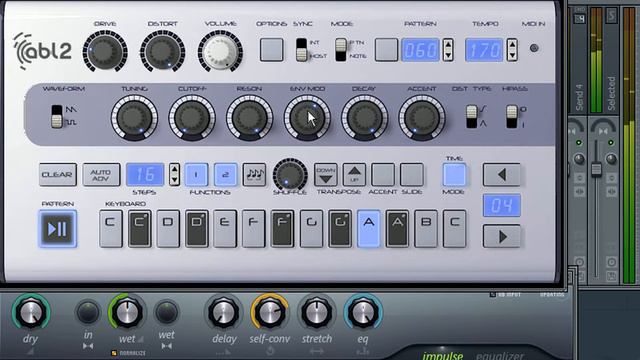
Task: Toggle the Hipass switch
Action: [x=511, y=116]
